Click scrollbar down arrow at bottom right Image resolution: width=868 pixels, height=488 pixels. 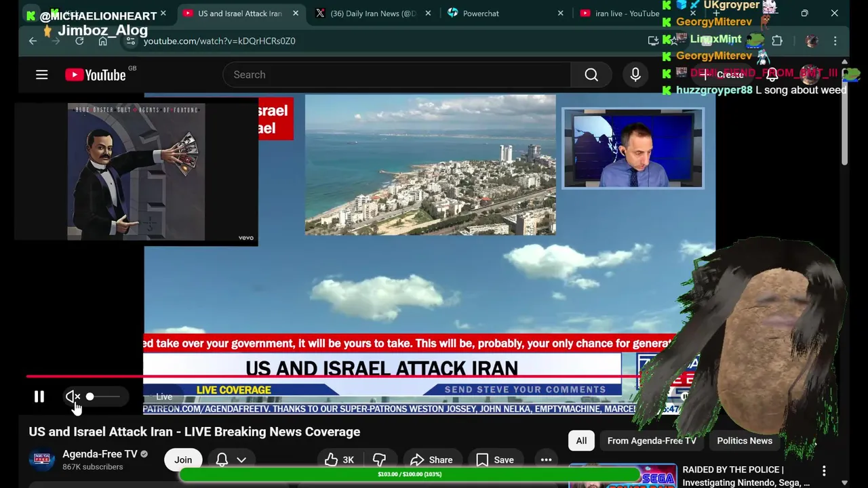coord(844,483)
